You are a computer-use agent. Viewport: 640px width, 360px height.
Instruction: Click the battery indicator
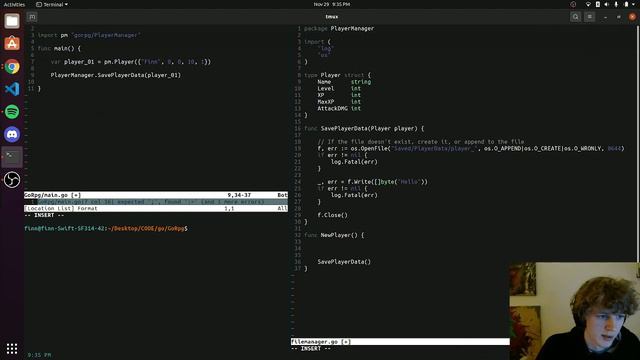(x=626, y=4)
